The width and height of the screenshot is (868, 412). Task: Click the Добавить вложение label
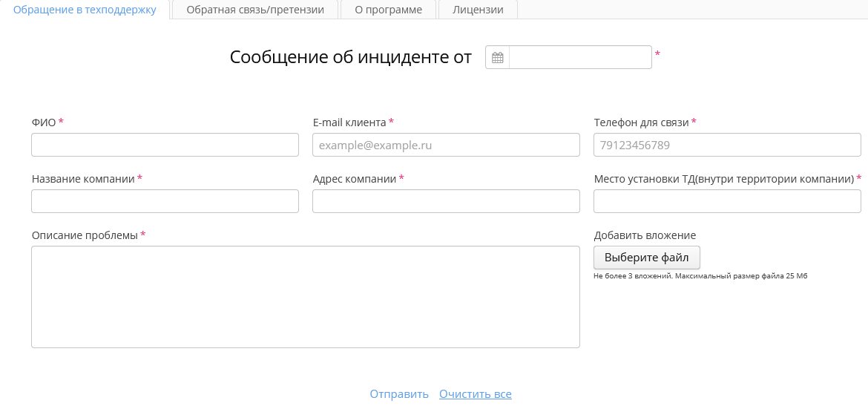645,235
